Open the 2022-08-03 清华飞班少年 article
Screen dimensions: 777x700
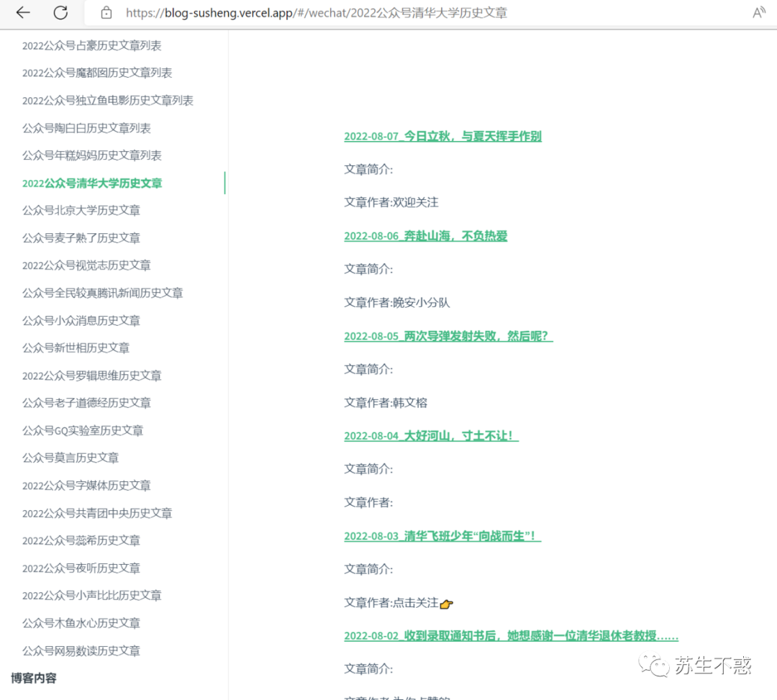[x=442, y=536]
